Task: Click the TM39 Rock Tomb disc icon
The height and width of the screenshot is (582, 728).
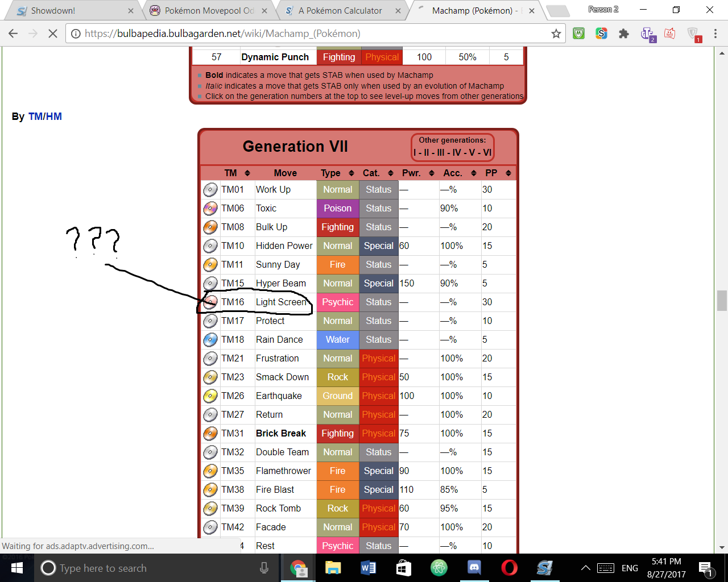Action: point(210,509)
